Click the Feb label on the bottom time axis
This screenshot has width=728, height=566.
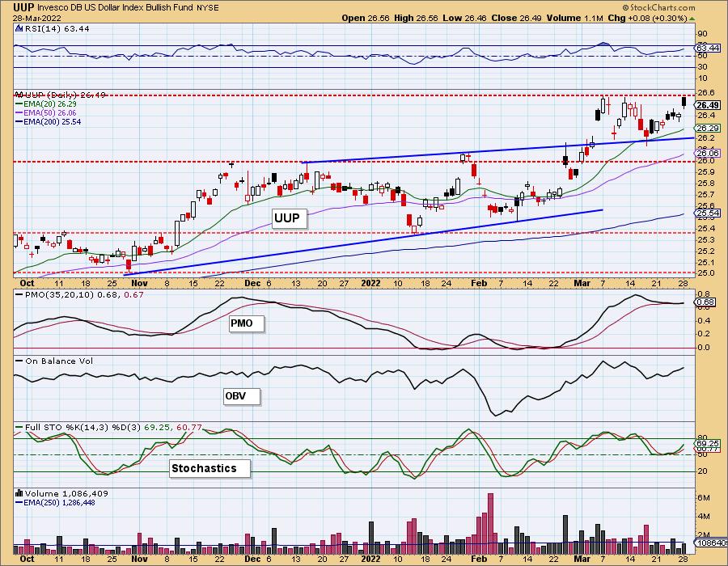tap(479, 559)
